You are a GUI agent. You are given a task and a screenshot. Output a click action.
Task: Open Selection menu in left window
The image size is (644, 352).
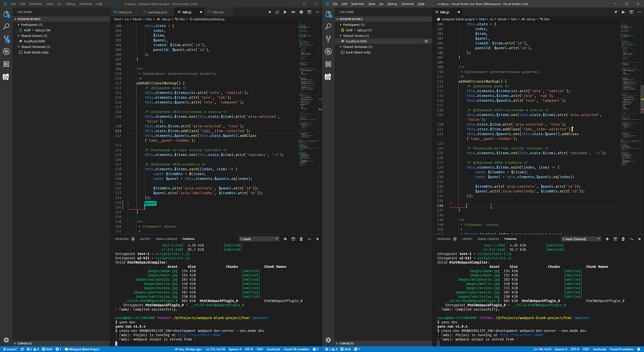(x=35, y=4)
